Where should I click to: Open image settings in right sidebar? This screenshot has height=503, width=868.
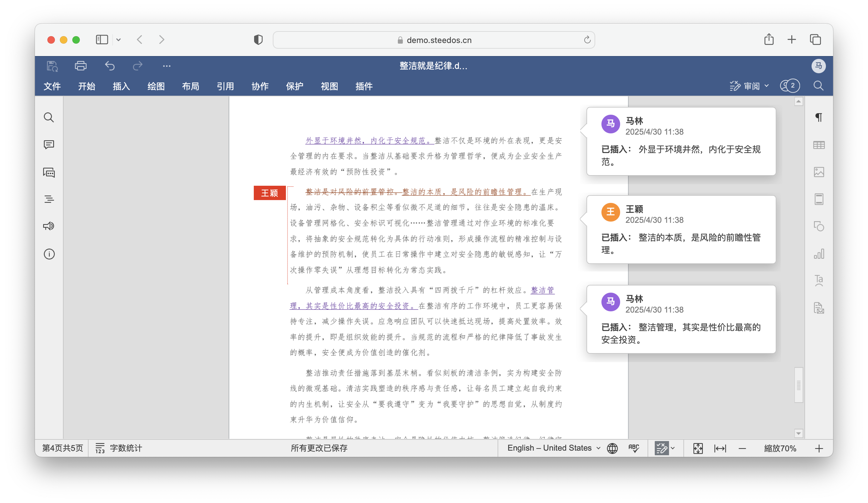pos(819,172)
